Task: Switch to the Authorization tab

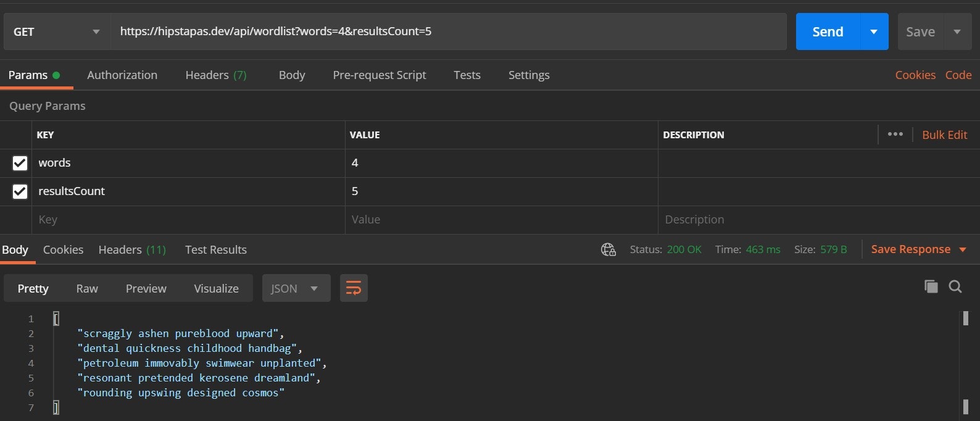Action: pos(122,75)
